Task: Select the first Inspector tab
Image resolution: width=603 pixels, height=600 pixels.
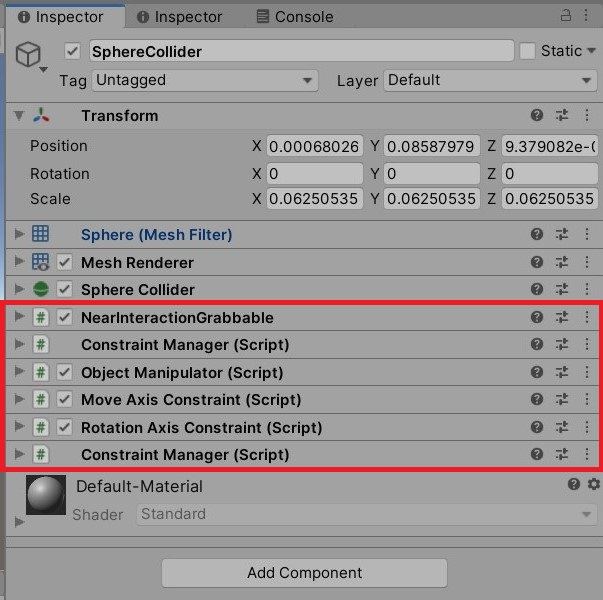Action: pos(65,17)
